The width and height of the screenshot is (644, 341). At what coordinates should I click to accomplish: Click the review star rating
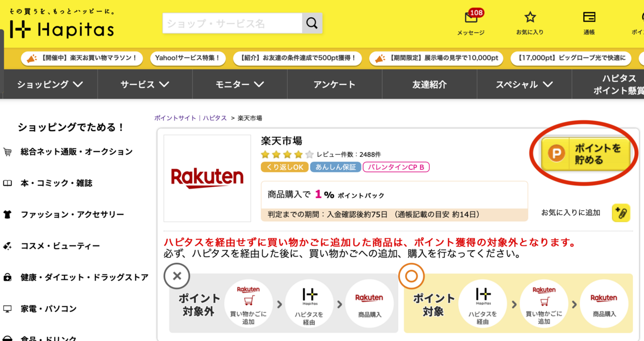coord(287,155)
